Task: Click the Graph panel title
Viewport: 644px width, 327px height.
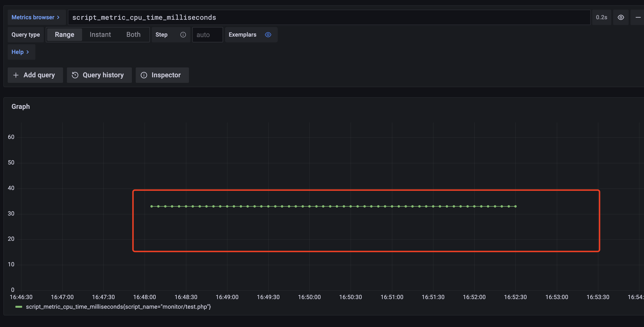Action: (x=20, y=107)
